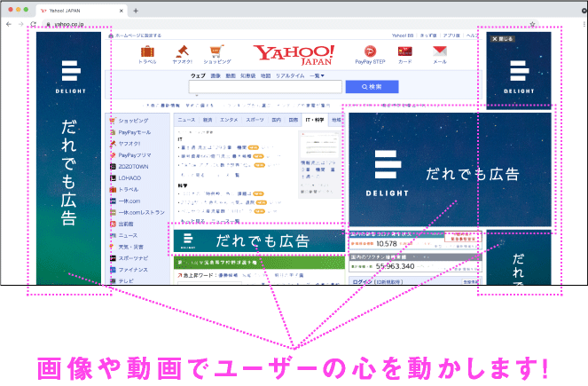Open the ショッピング cart icon

pyautogui.click(x=216, y=52)
